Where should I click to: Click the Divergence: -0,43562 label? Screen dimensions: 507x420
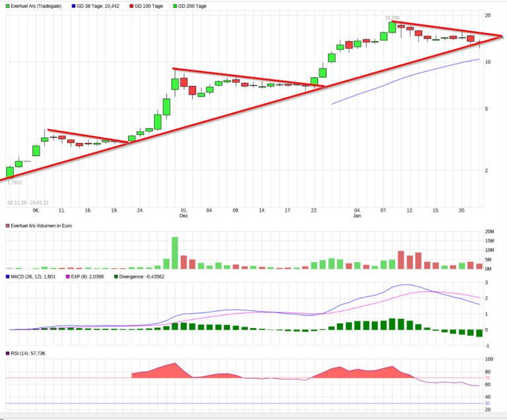[x=141, y=276]
